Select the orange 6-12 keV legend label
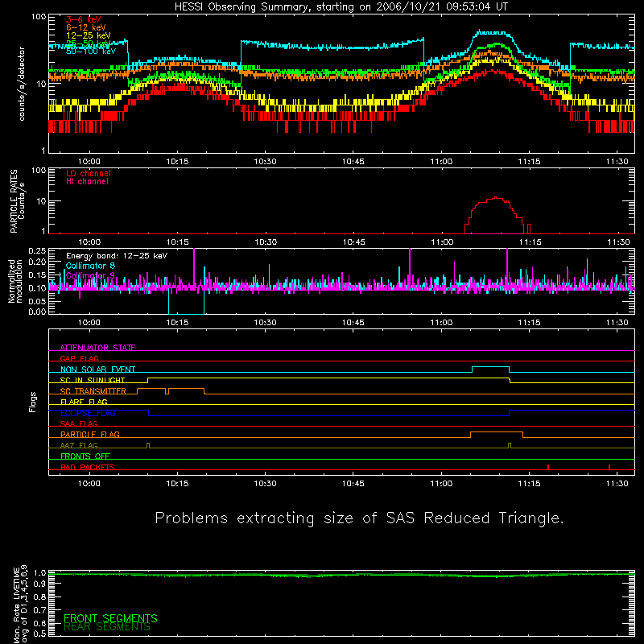 [86, 27]
